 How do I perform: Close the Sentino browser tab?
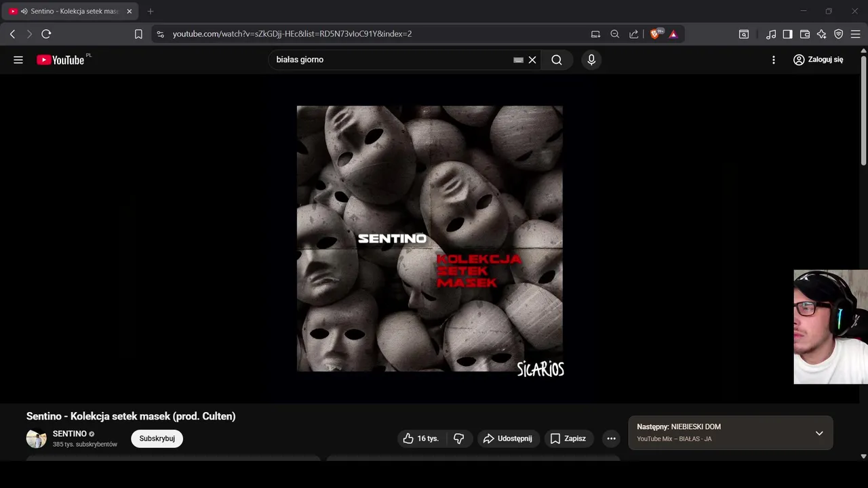130,12
